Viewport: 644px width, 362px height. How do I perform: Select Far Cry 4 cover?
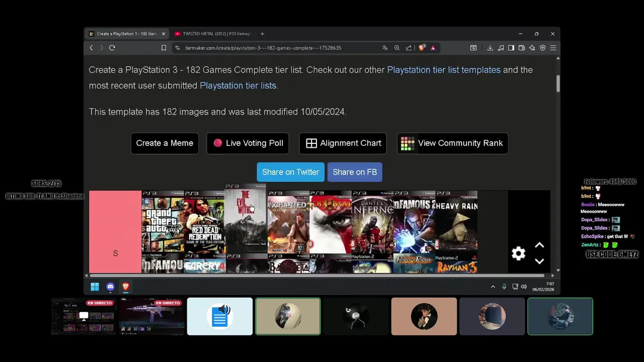tap(204, 263)
